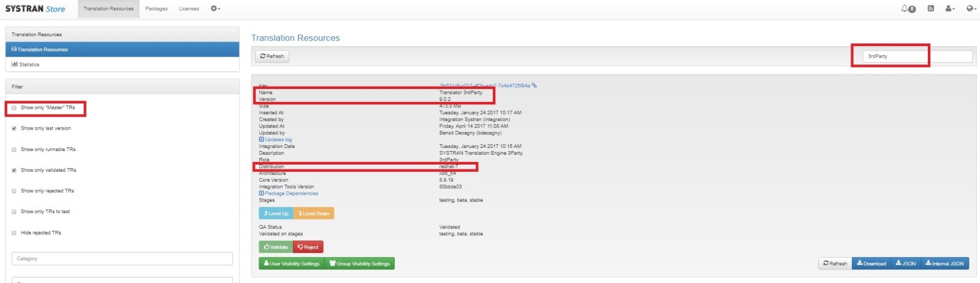Open Statistics in the sidebar

pos(122,64)
